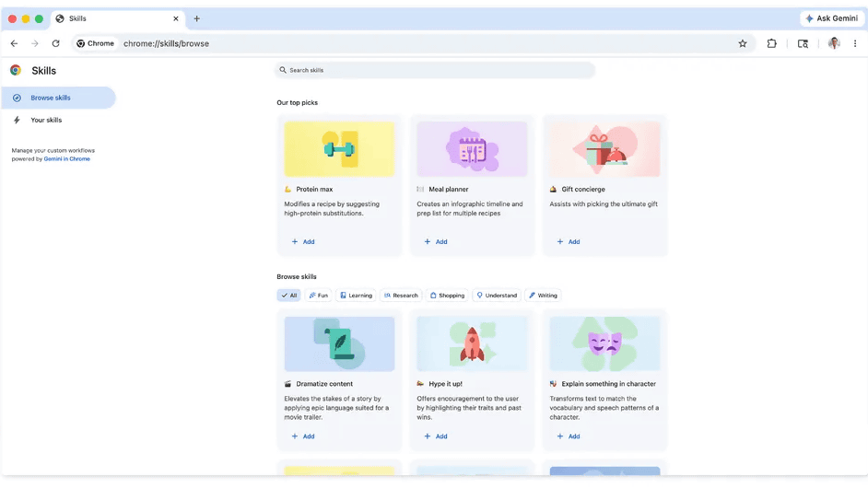Bookmark this page with star icon

click(743, 43)
